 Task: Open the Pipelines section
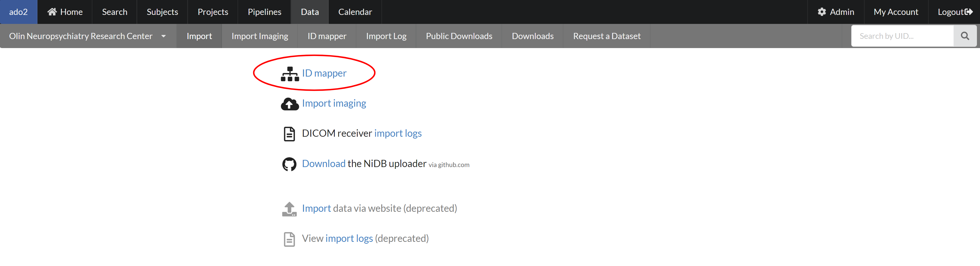pyautogui.click(x=264, y=12)
